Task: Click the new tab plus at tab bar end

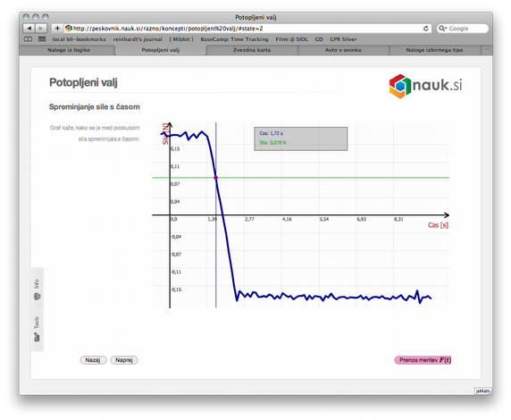Action: pos(487,50)
